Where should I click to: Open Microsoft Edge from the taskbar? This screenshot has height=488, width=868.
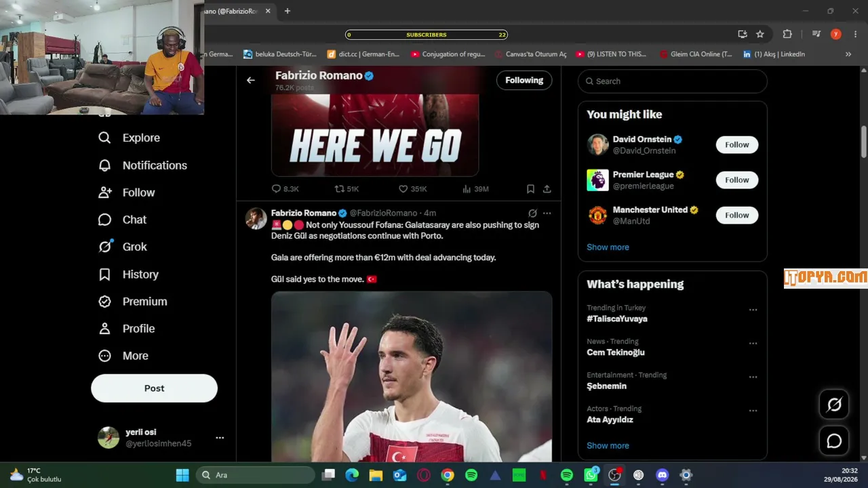point(352,475)
